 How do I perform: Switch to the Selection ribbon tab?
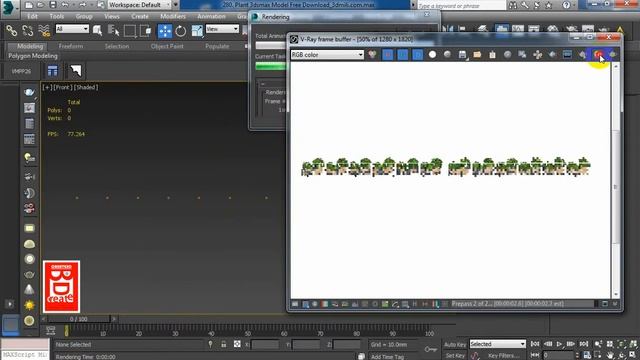[x=117, y=46]
